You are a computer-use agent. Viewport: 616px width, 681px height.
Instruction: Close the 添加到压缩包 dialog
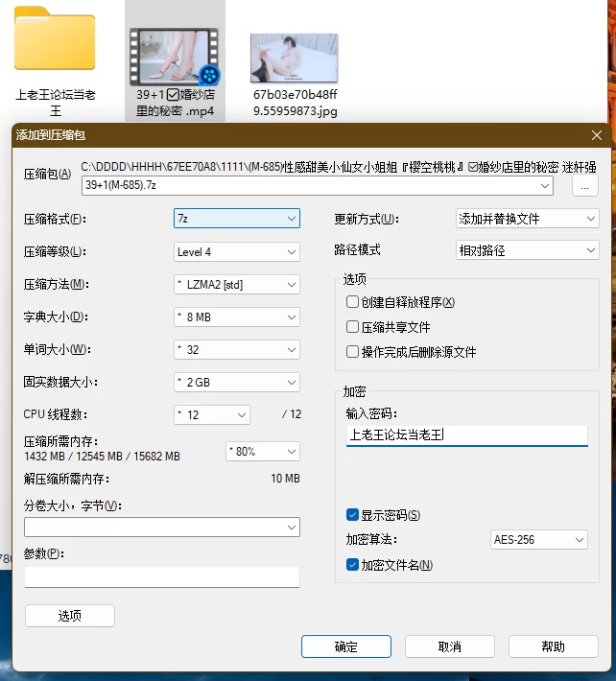click(597, 135)
